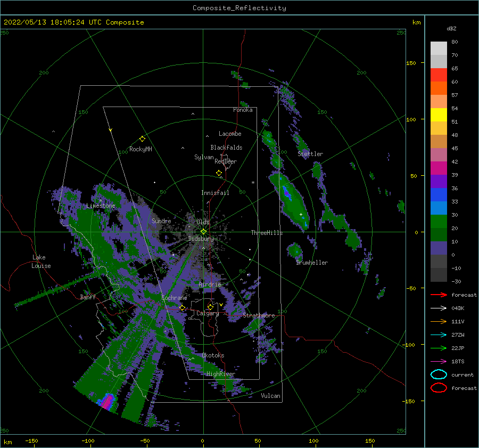Image resolution: width=479 pixels, height=448 pixels.
Task: Click the HighRiver town label
Action: [x=221, y=374]
